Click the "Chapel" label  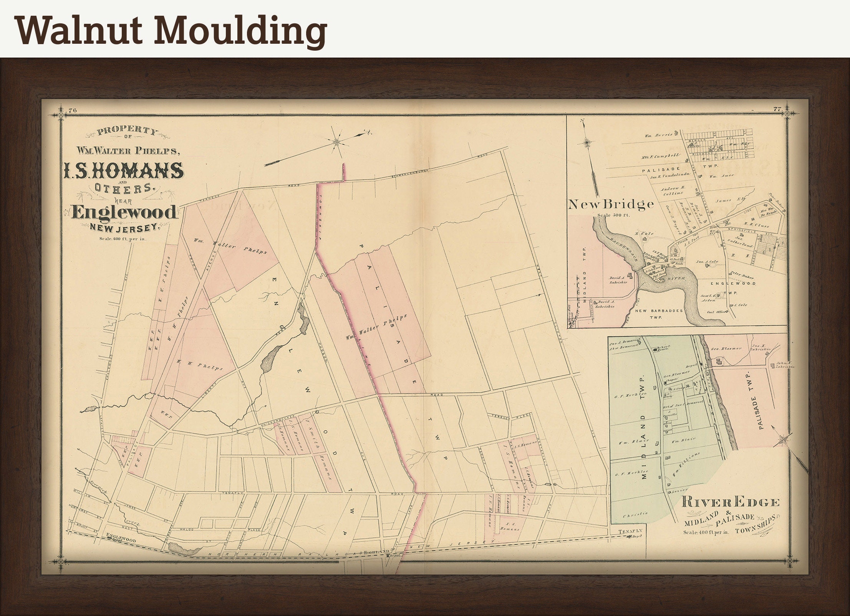(671, 380)
